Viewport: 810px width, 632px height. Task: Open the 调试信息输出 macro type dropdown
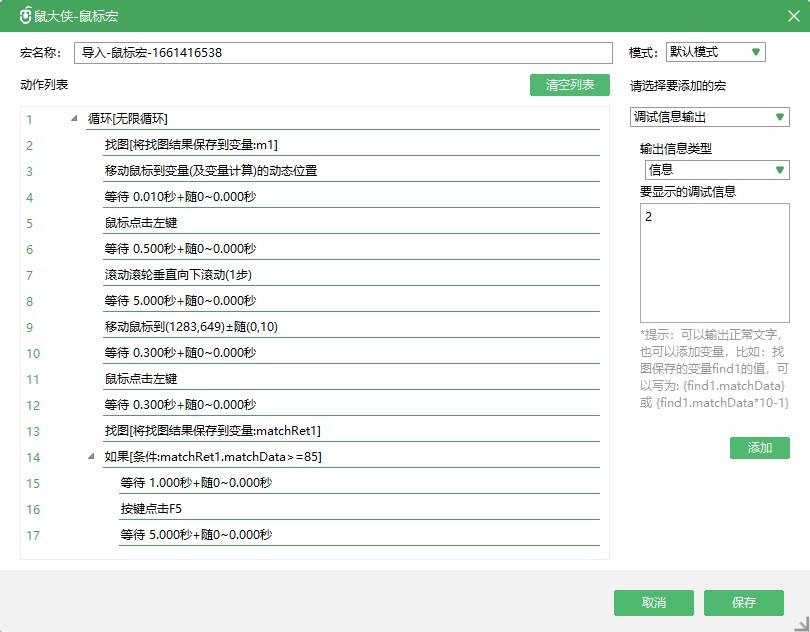[x=709, y=117]
